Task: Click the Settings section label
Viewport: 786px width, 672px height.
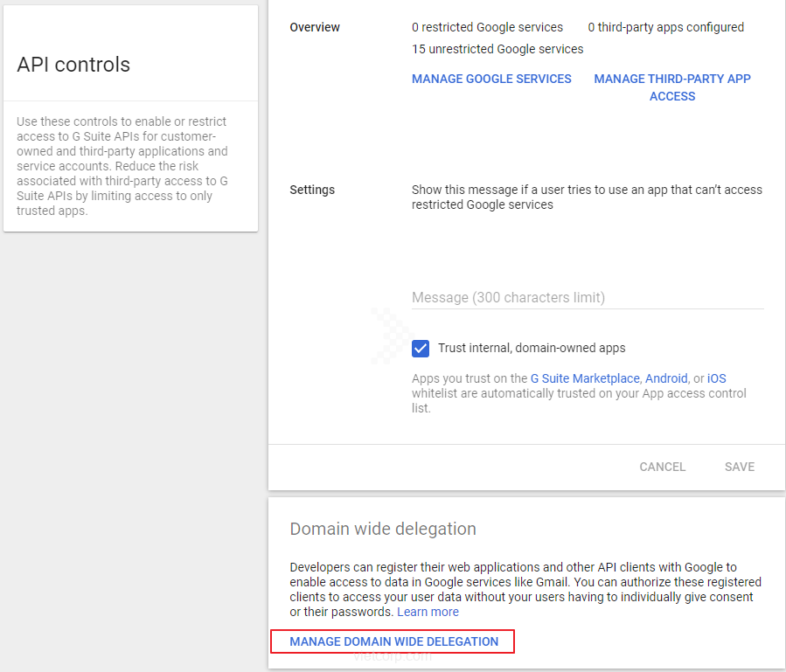Action: point(312,190)
